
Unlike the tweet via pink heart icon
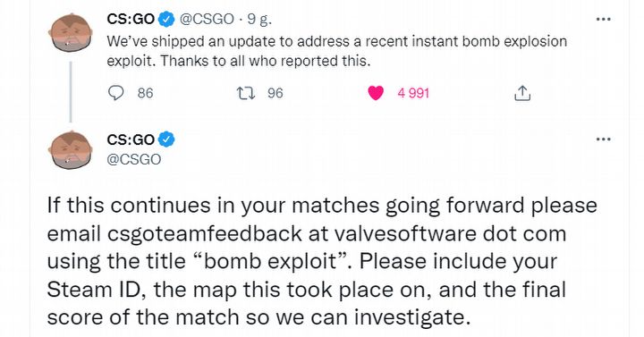(376, 93)
